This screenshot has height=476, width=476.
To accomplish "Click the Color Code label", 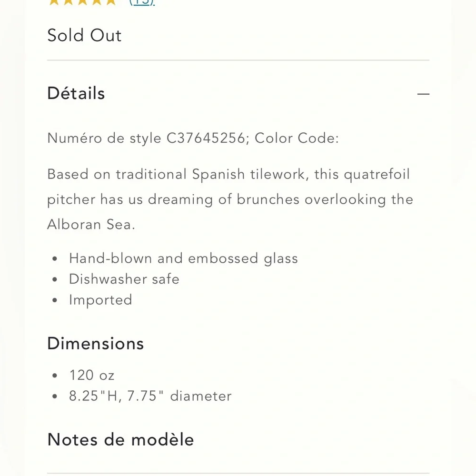I will tap(297, 138).
